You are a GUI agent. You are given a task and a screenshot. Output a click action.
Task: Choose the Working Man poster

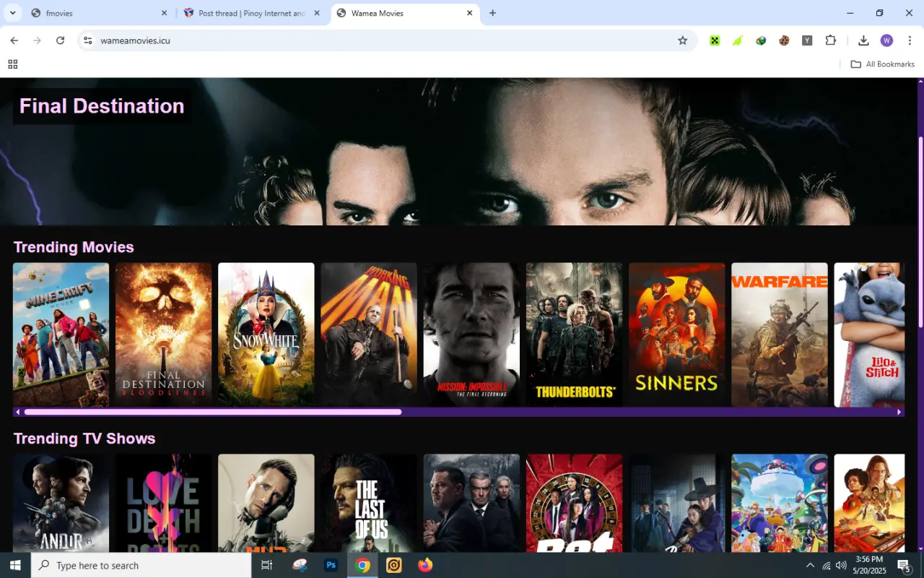[x=369, y=335]
